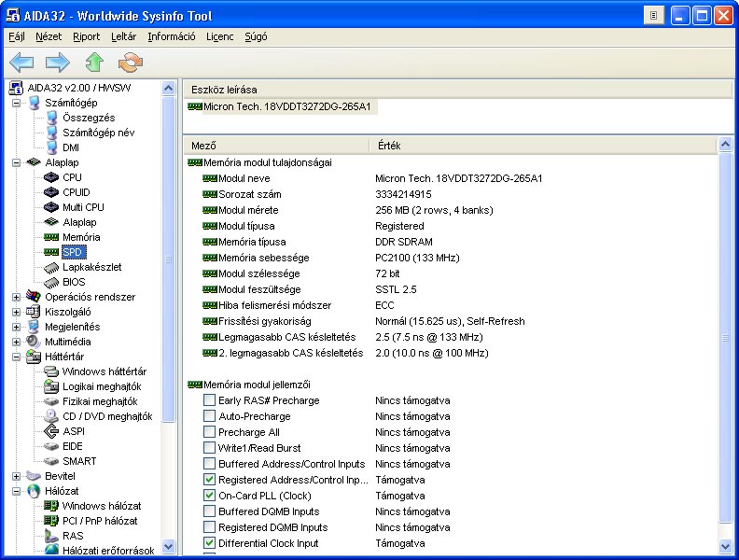This screenshot has width=739, height=560.
Task: Toggle Buffered Address/Control Inputs checkbox
Action: (x=209, y=464)
